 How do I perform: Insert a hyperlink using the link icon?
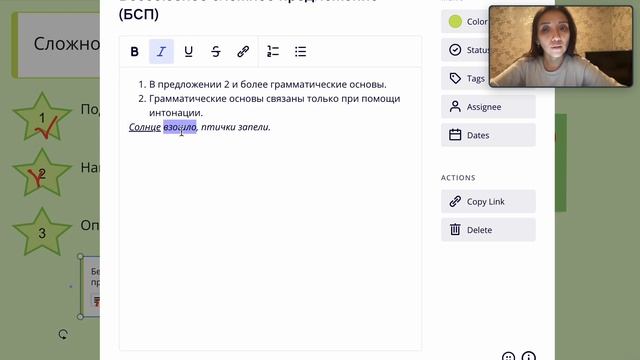(243, 51)
